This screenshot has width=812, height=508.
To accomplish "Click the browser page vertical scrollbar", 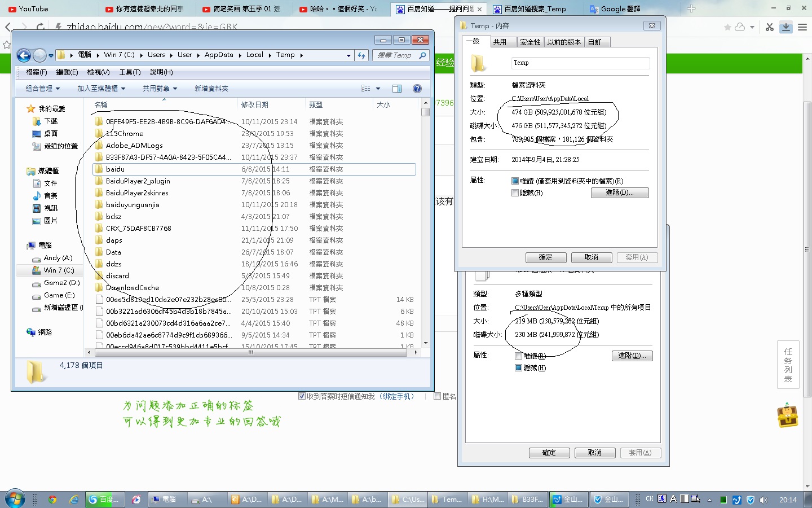I will pyautogui.click(x=807, y=248).
